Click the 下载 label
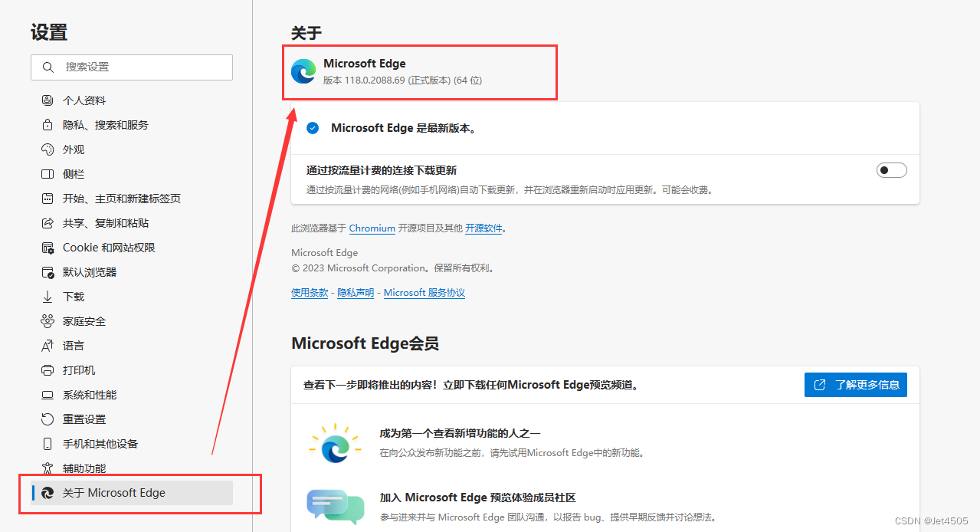The width and height of the screenshot is (980, 532). 74,297
